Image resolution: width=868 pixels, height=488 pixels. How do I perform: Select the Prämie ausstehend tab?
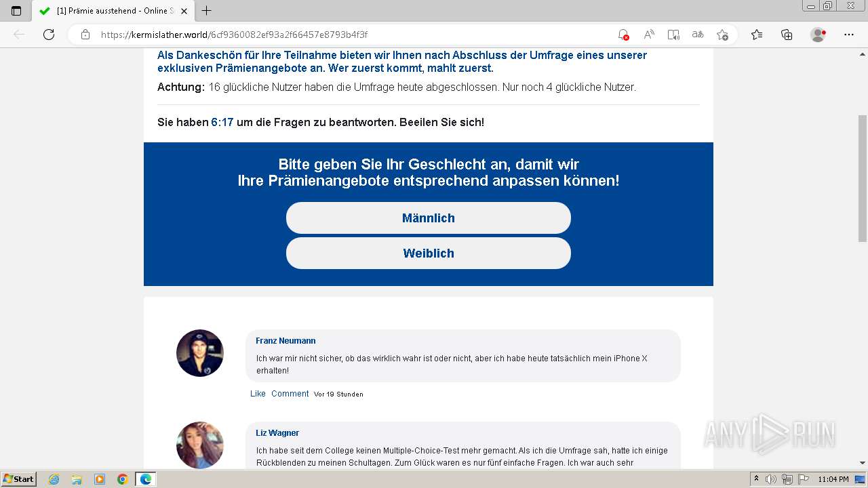[112, 11]
